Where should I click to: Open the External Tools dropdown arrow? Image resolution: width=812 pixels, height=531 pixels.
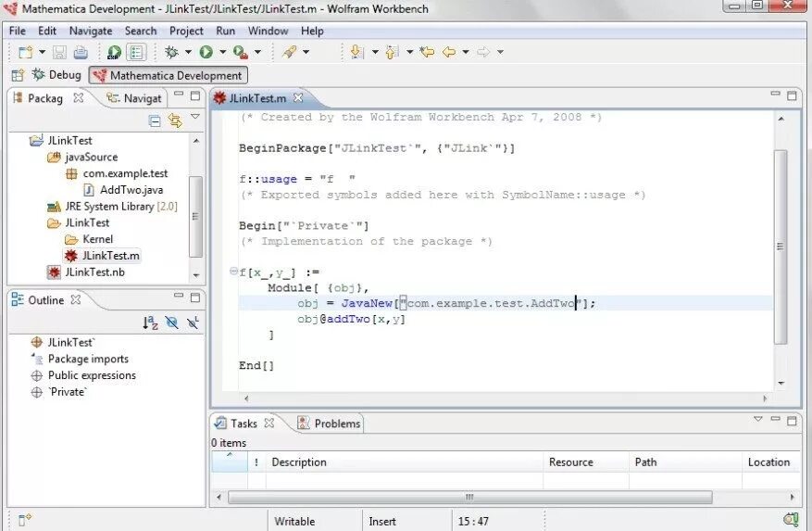point(257,52)
